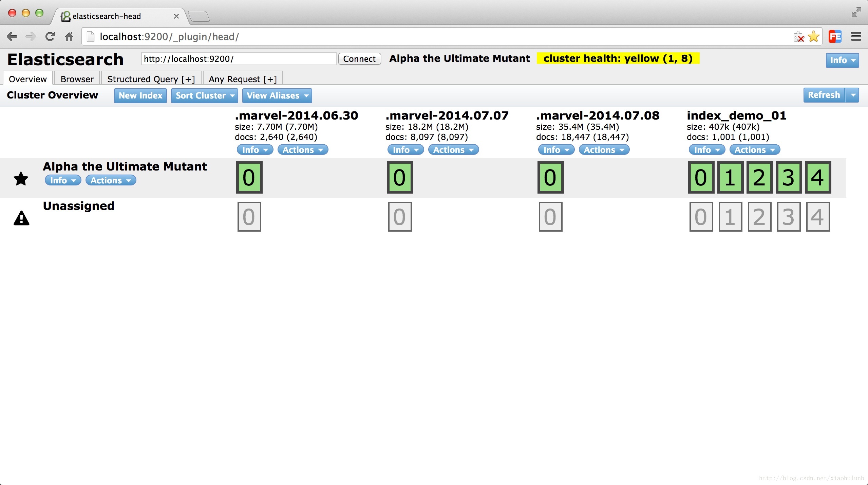Open node Actions dropdown for Alpha the Ultimate Mutant

[x=111, y=180]
